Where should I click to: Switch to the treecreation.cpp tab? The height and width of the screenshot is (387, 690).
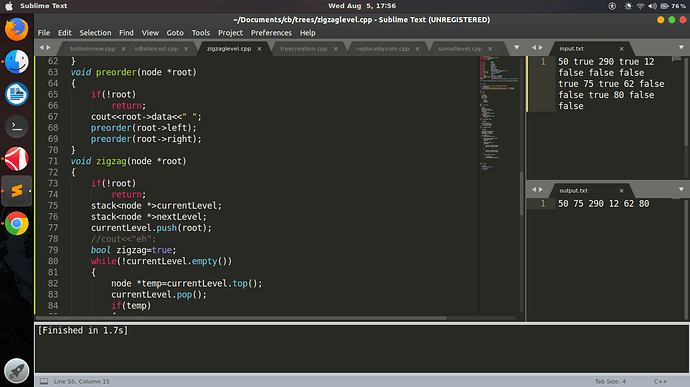pos(304,49)
